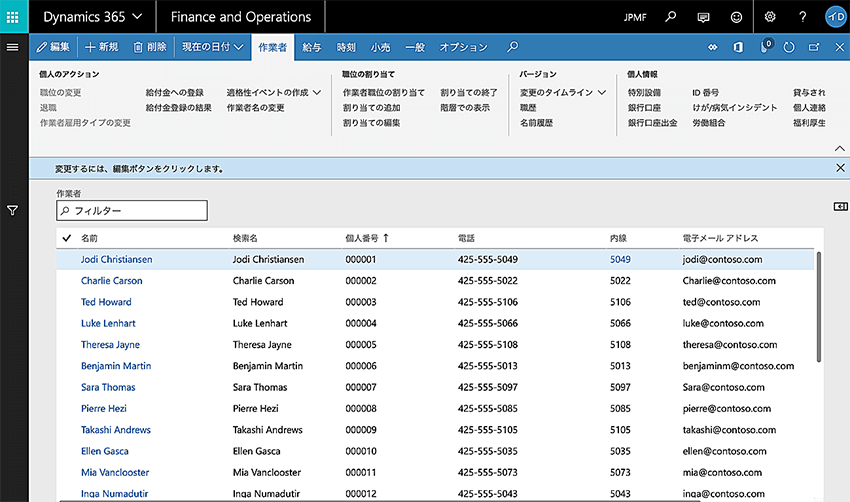
Task: Expand 変更のタイムライン dropdown
Action: point(563,93)
